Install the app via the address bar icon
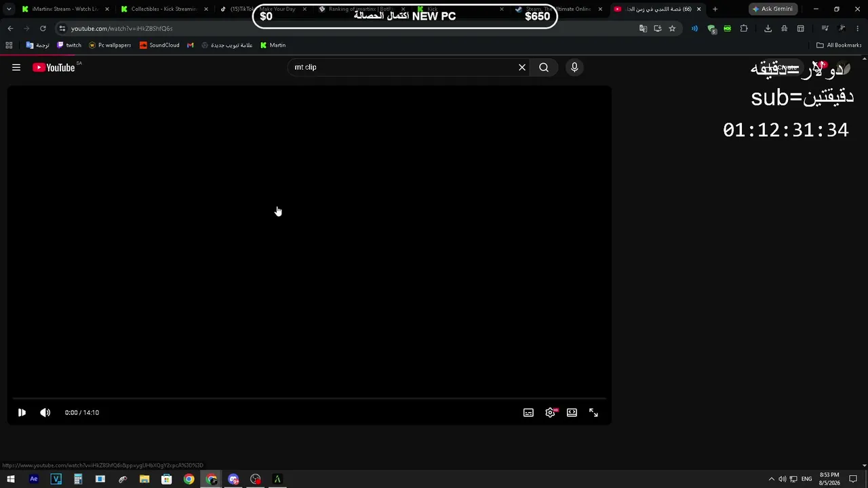The height and width of the screenshot is (488, 868). (x=658, y=28)
